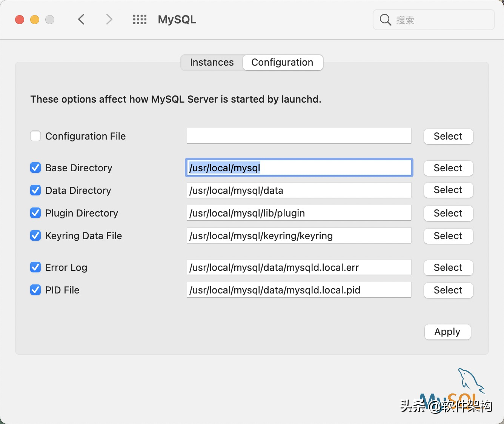Open Select for Keyring Data File
The width and height of the screenshot is (504, 424).
[448, 236]
